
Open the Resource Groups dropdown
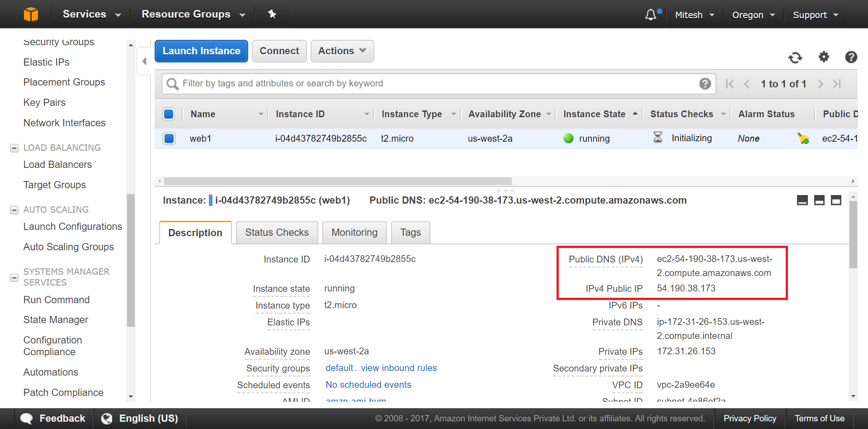193,14
